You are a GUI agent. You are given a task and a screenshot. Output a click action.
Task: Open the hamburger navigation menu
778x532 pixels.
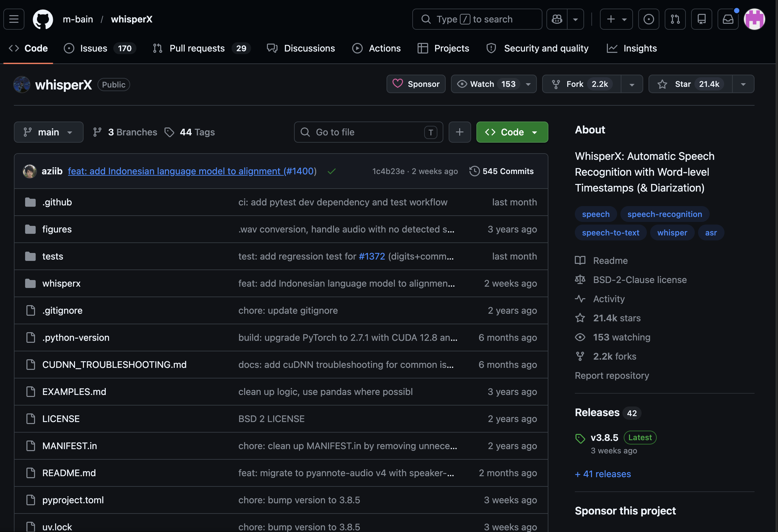pyautogui.click(x=14, y=19)
